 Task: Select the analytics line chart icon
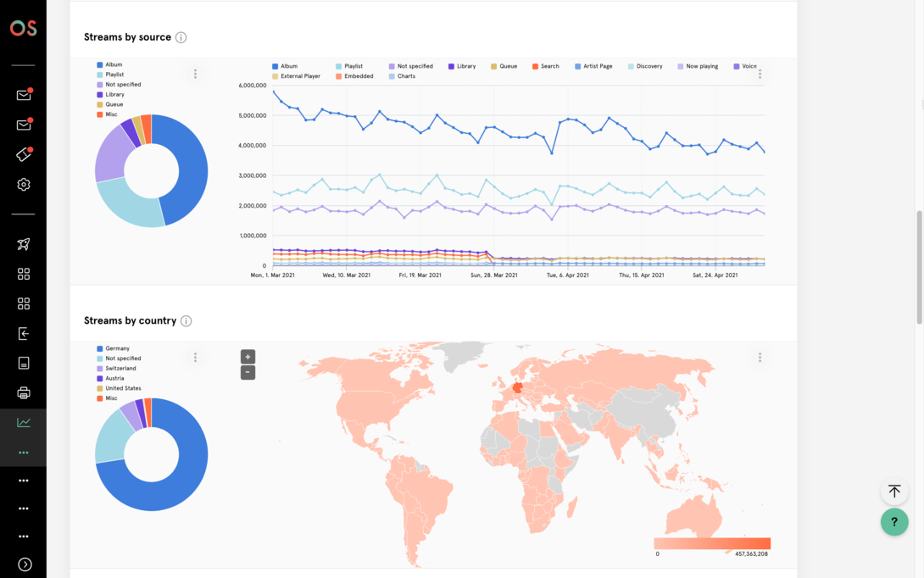click(x=24, y=423)
